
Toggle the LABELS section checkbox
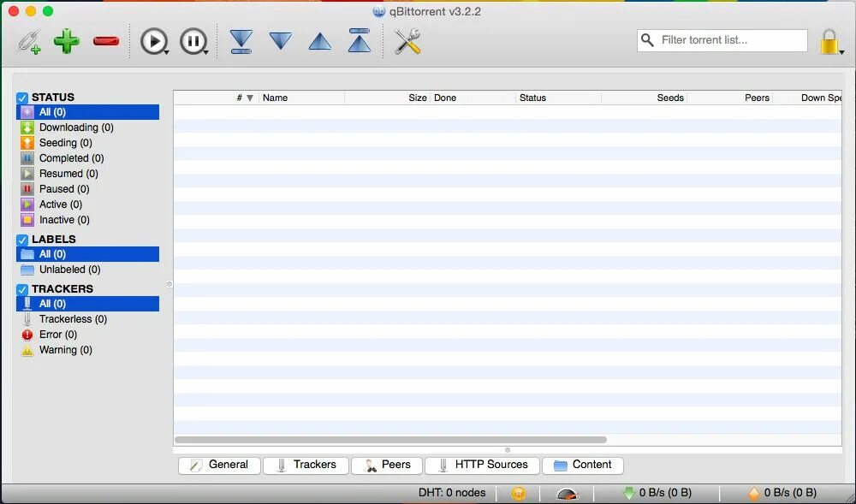pyautogui.click(x=22, y=240)
